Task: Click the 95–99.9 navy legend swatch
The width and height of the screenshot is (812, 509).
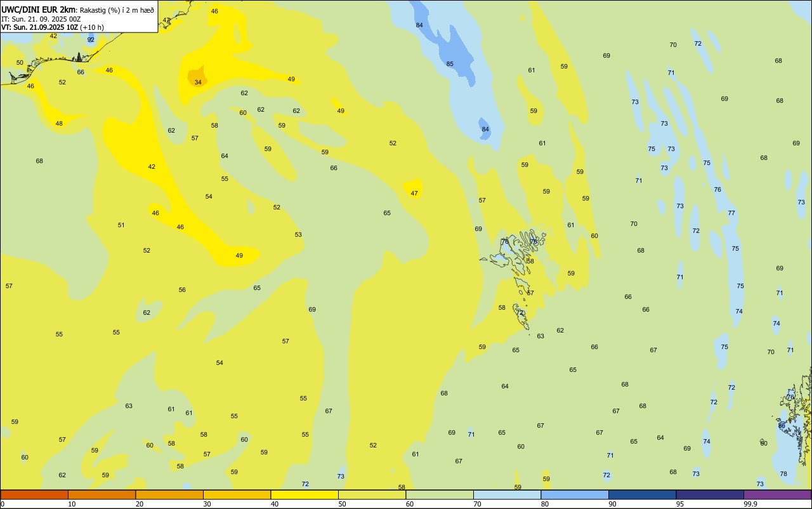Action: (x=710, y=494)
